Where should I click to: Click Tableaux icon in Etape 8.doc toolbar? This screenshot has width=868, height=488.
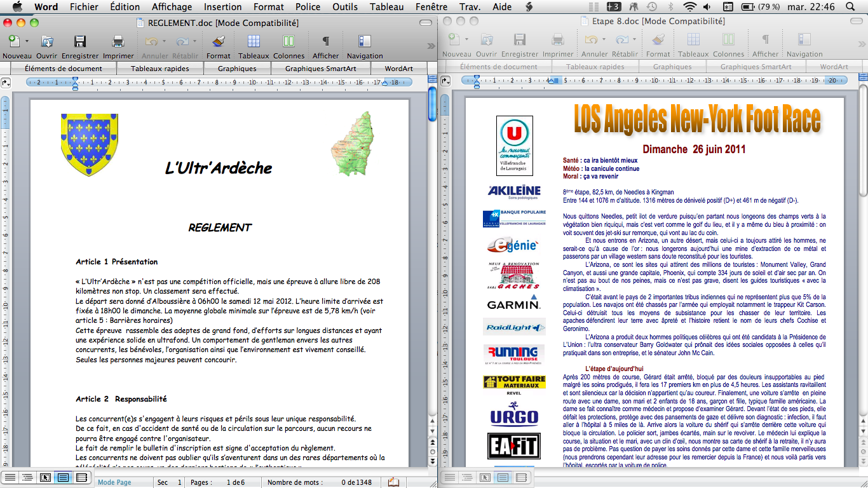click(693, 40)
